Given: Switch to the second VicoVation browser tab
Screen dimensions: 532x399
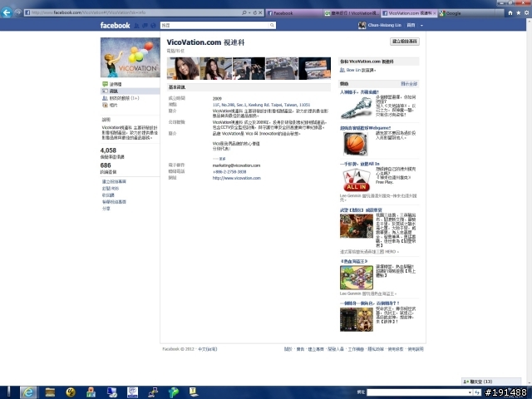Looking at the screenshot, I should [352, 13].
